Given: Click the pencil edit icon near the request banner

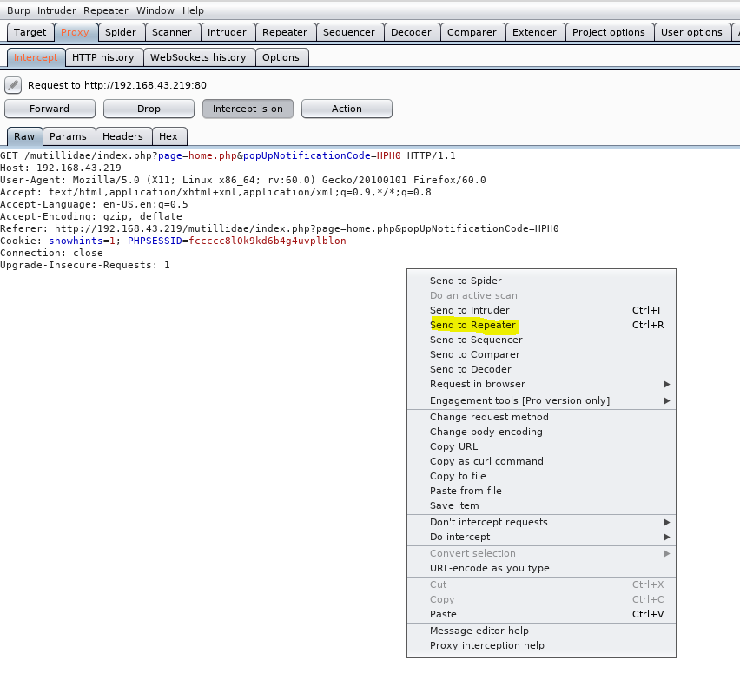Looking at the screenshot, I should pyautogui.click(x=12, y=84).
